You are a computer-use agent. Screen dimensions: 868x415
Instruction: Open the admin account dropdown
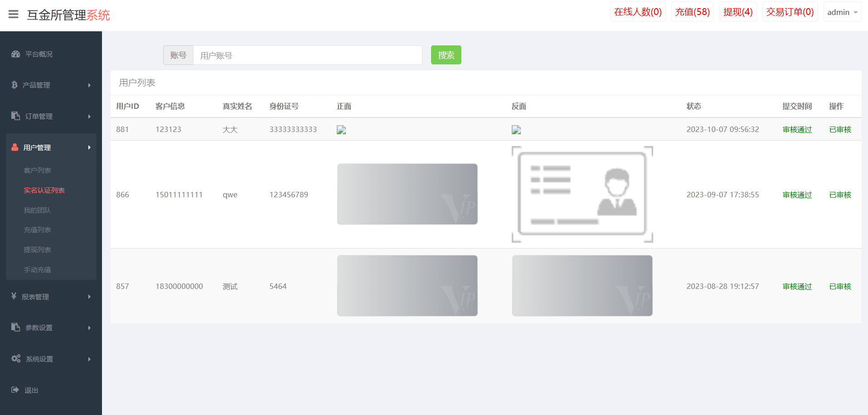pos(842,12)
